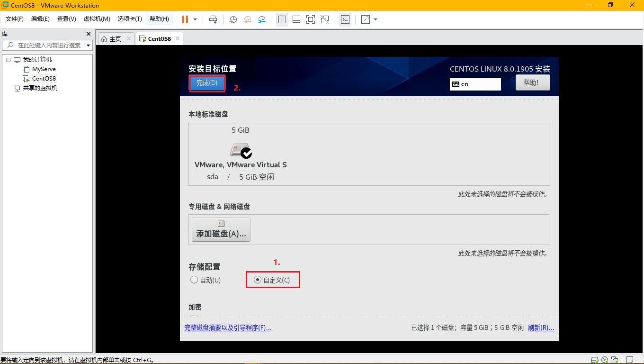
Task: Click the keyboard icon next to cn
Action: [x=456, y=84]
